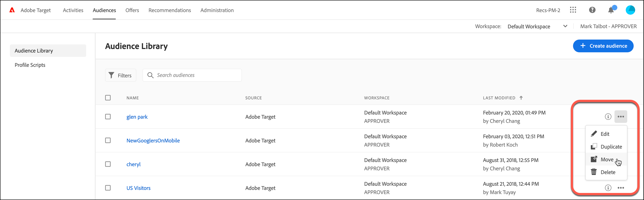Screen dimensions: 644x200
Task: Show info for US Visitors audience
Action: coord(608,188)
